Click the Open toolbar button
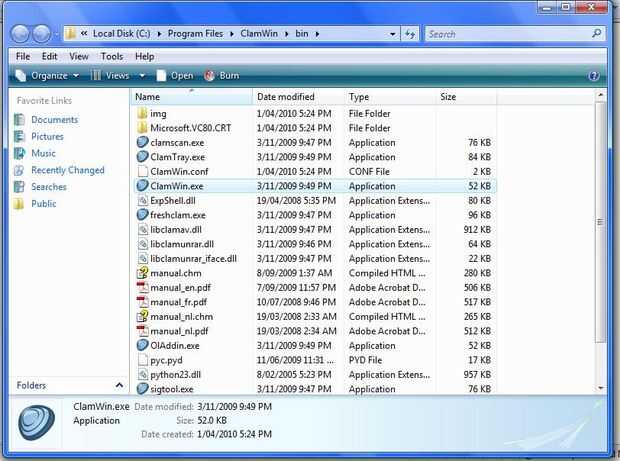Viewport: 620px width, 461px height. point(175,76)
